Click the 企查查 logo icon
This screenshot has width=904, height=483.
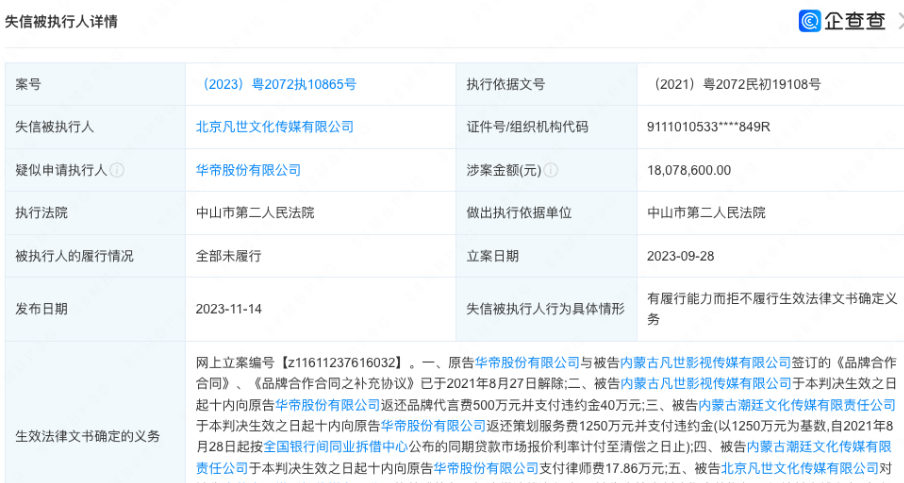809,21
